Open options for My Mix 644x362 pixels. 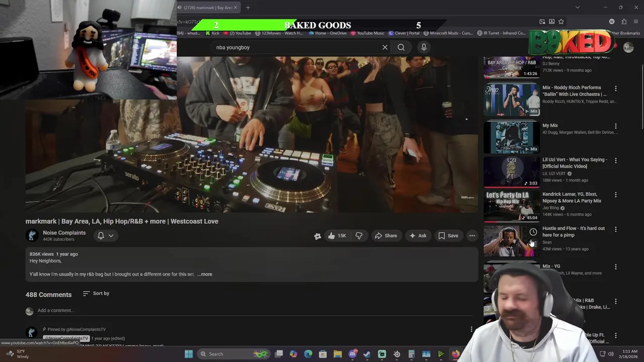(x=615, y=126)
